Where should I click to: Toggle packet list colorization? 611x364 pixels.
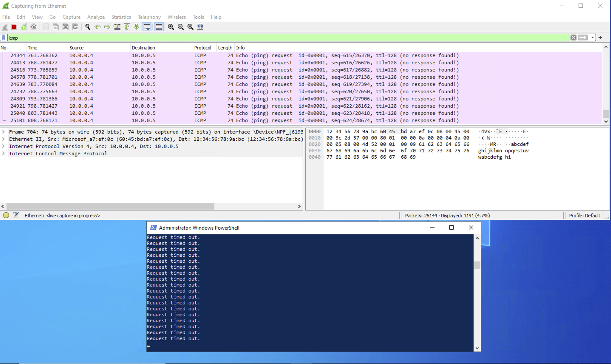[159, 27]
